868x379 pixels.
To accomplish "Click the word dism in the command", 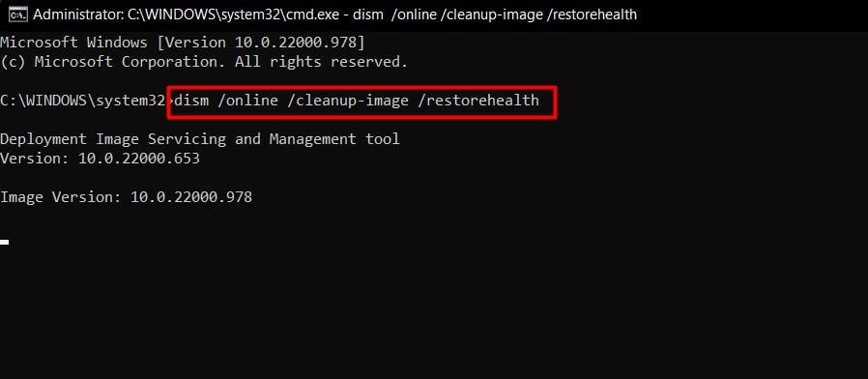I will 191,101.
